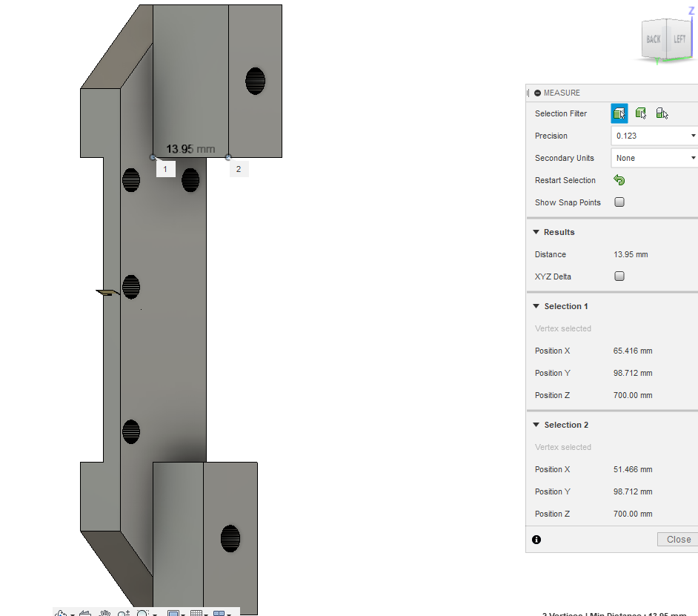Screen dimensions: 698x616
Task: Enable the Show Snap Points checkbox
Action: tap(619, 202)
